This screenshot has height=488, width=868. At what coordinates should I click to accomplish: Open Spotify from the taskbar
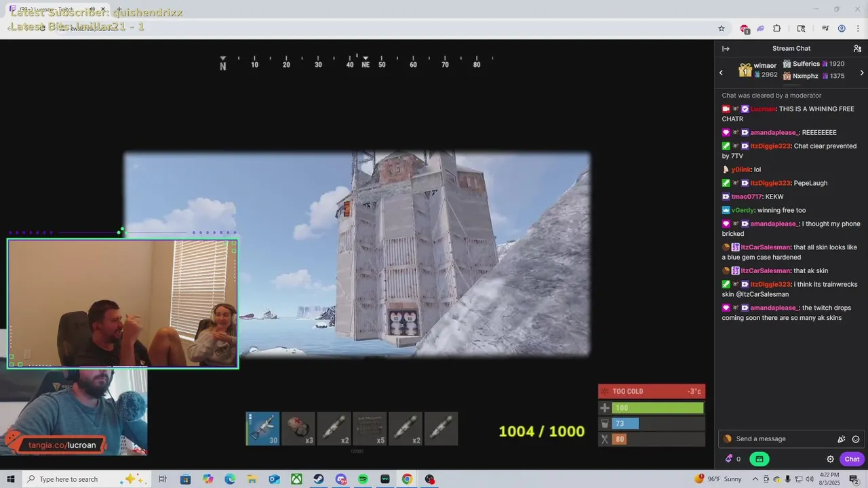click(x=363, y=479)
